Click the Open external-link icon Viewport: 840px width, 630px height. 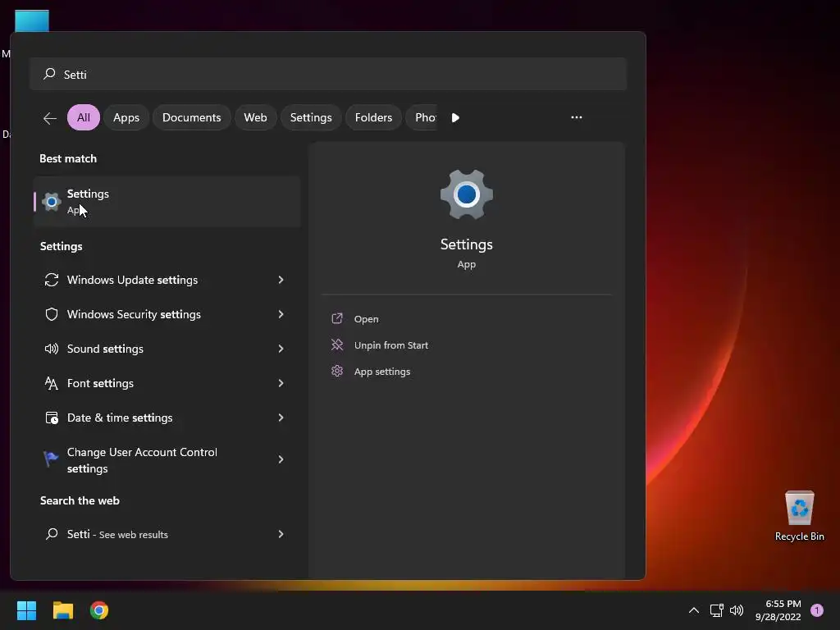pyautogui.click(x=337, y=318)
